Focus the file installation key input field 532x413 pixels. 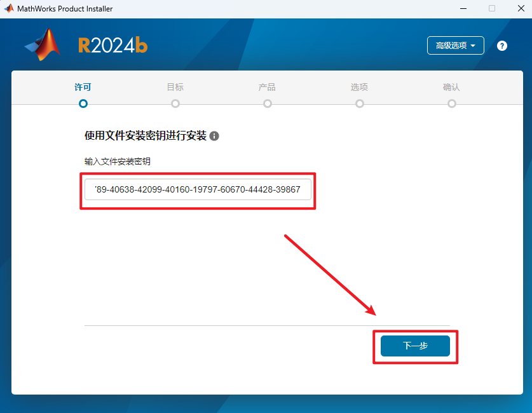click(x=198, y=189)
